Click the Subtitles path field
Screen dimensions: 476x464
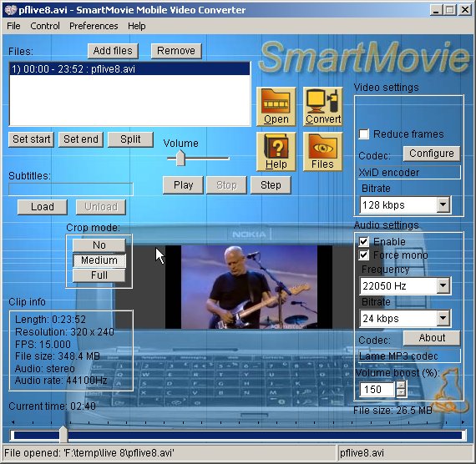pos(71,189)
